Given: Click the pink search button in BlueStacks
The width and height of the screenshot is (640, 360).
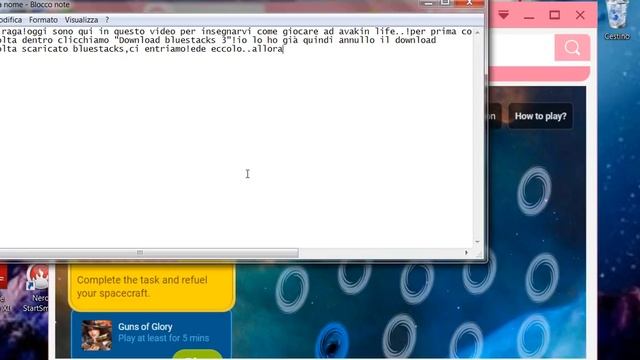Looking at the screenshot, I should pyautogui.click(x=572, y=48).
